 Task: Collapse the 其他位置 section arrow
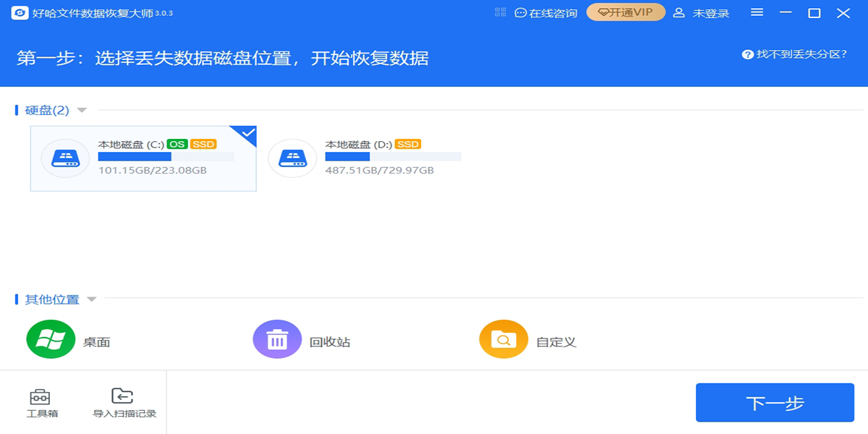[92, 299]
